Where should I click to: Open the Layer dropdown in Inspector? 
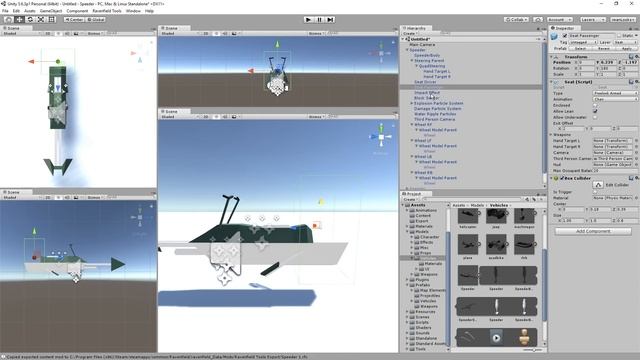pos(625,42)
